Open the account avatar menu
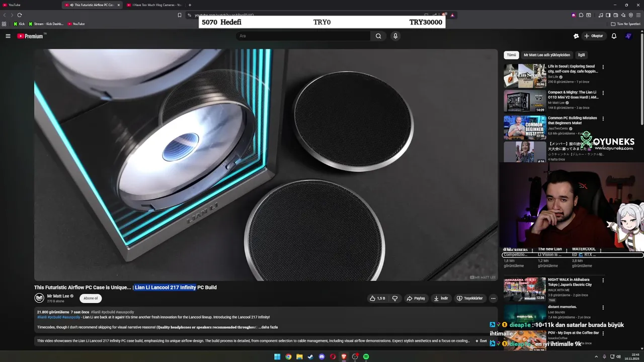This screenshot has height=362, width=644. (x=628, y=36)
